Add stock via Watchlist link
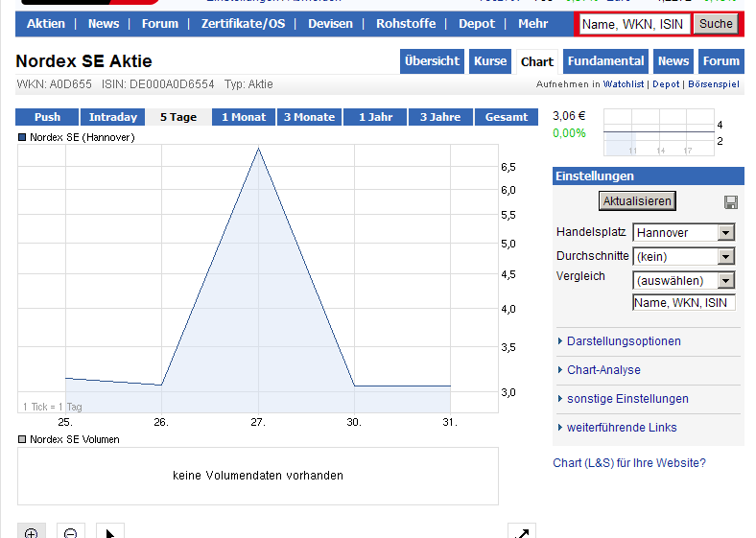Screen dimensions: 756x538 tap(624, 83)
